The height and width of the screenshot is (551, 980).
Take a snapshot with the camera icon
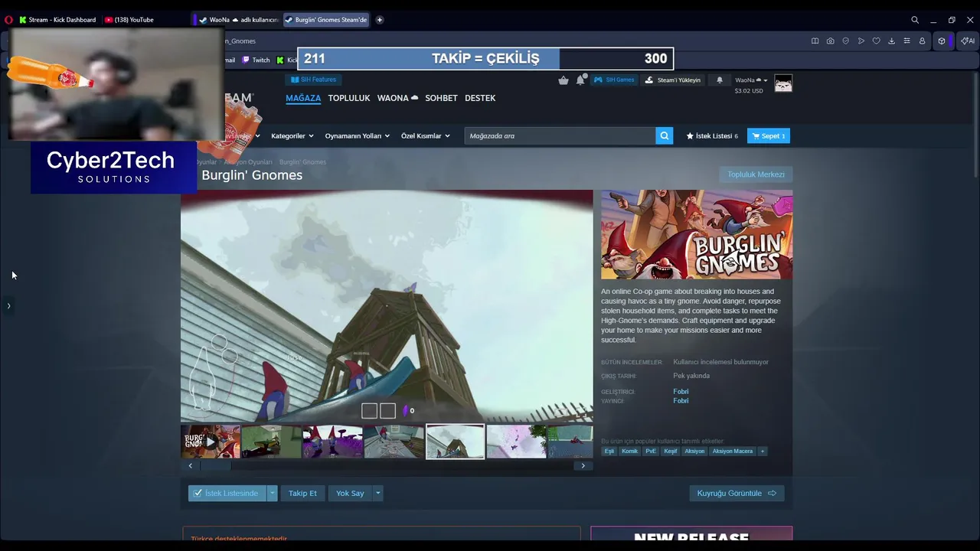830,41
